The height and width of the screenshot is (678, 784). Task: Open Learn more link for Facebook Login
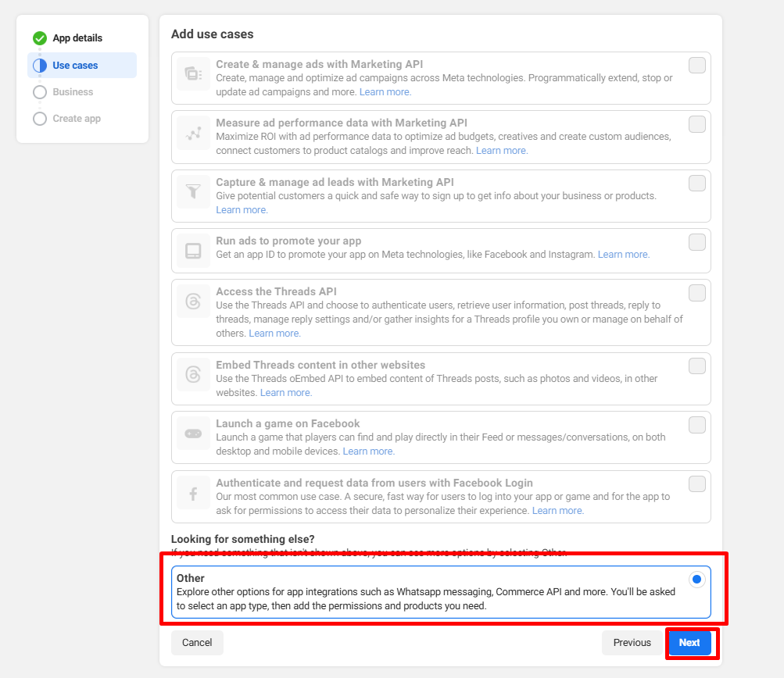click(x=557, y=511)
